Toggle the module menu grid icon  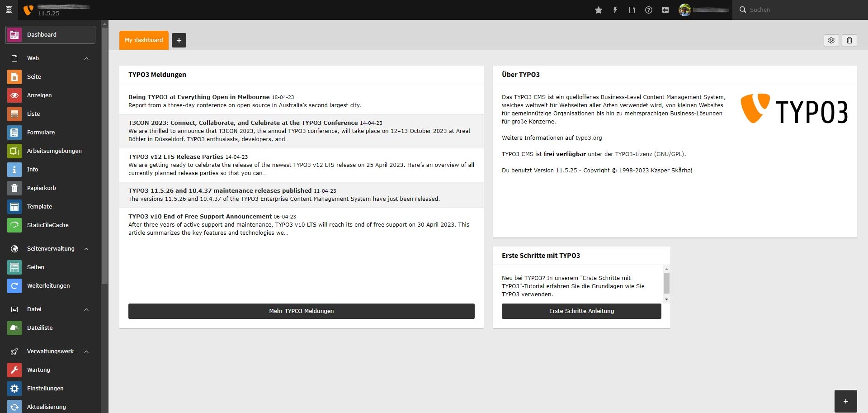click(9, 9)
